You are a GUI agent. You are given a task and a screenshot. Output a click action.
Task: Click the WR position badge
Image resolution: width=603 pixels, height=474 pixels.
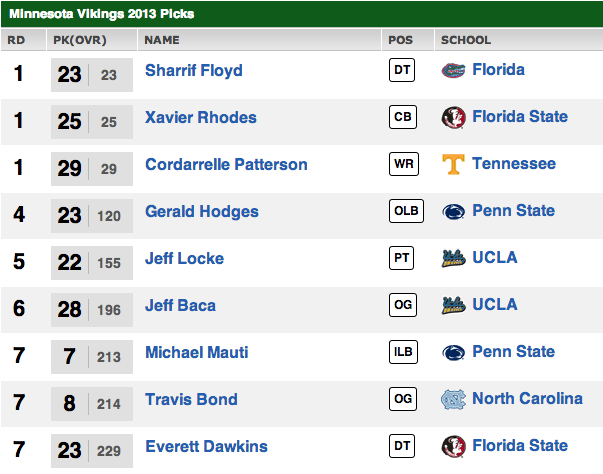pyautogui.click(x=402, y=165)
